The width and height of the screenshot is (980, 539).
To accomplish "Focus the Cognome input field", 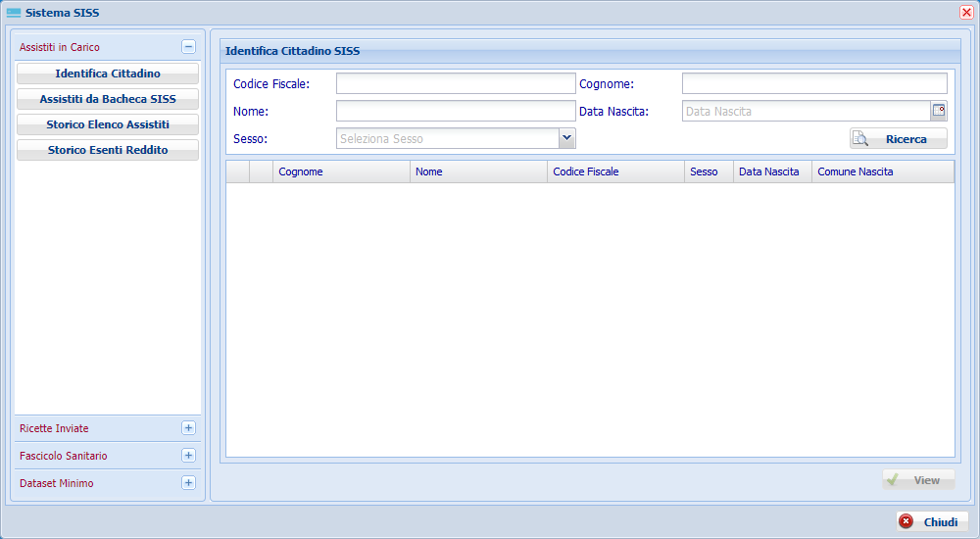I will pos(814,83).
